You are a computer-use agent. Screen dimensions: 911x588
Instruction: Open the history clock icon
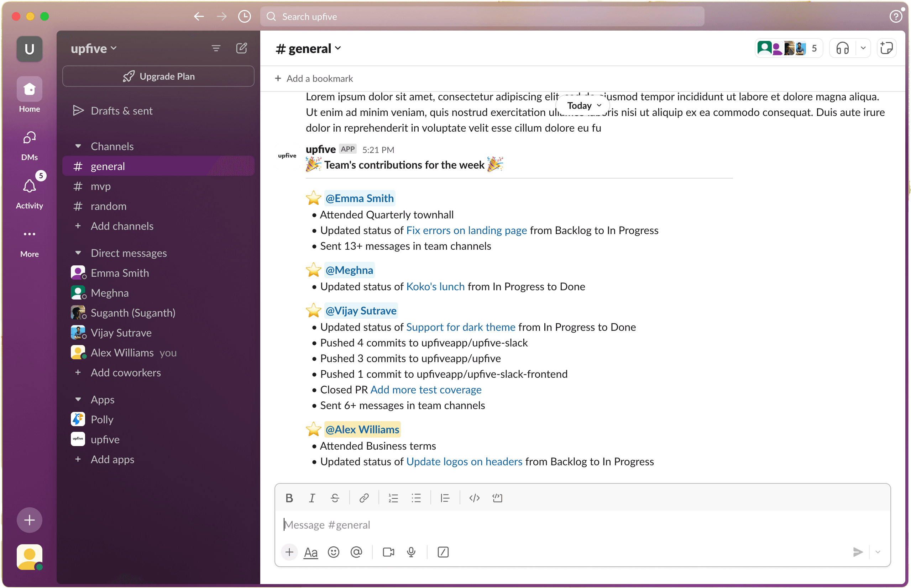(245, 16)
